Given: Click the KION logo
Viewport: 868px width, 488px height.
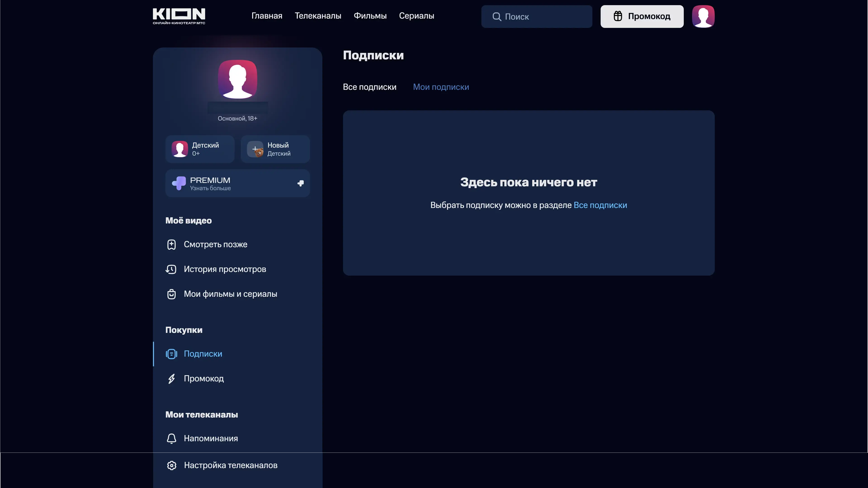Looking at the screenshot, I should pos(179,16).
